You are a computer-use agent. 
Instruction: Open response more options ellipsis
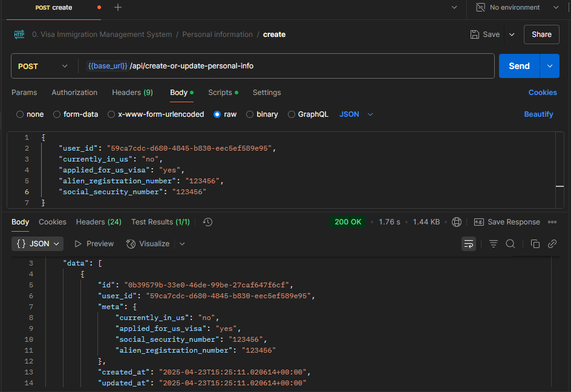552,222
